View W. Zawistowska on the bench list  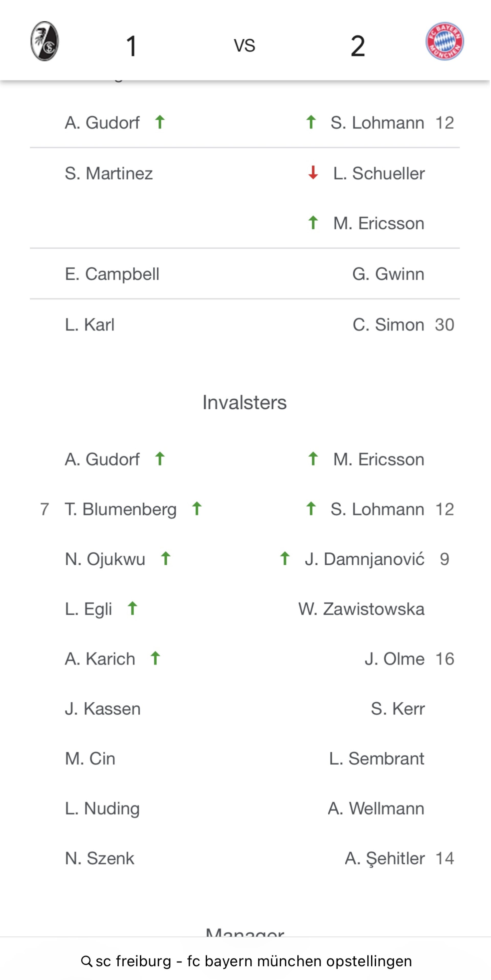(x=361, y=609)
